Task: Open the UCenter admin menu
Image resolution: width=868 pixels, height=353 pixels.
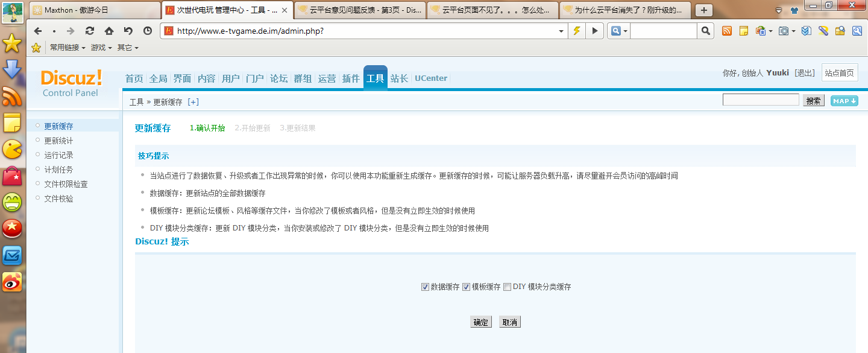Action: (431, 78)
